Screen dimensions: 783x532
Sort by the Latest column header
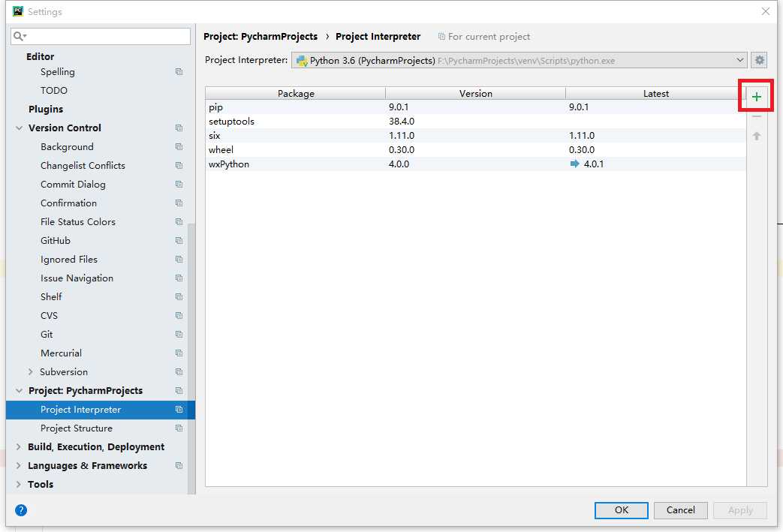coord(655,93)
